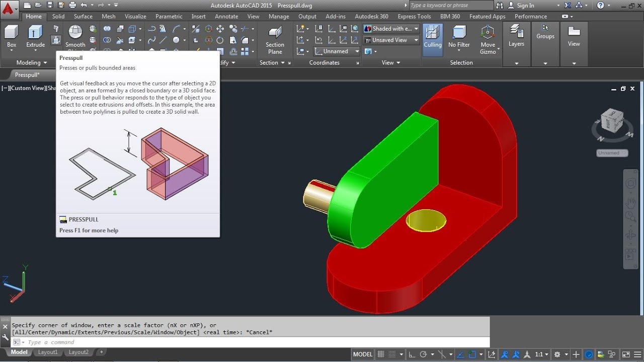Screen dimensions: 644x362
Task: Click the Save disk icon
Action: [49, 6]
